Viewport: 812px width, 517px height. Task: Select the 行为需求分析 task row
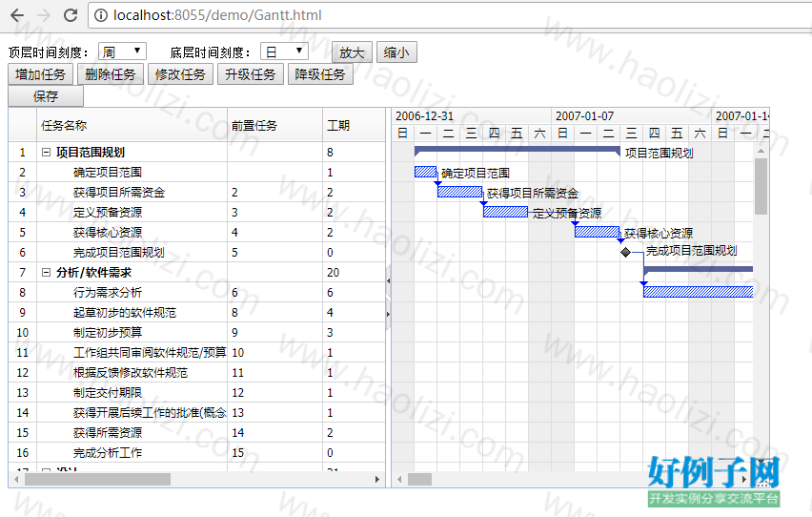[x=196, y=293]
